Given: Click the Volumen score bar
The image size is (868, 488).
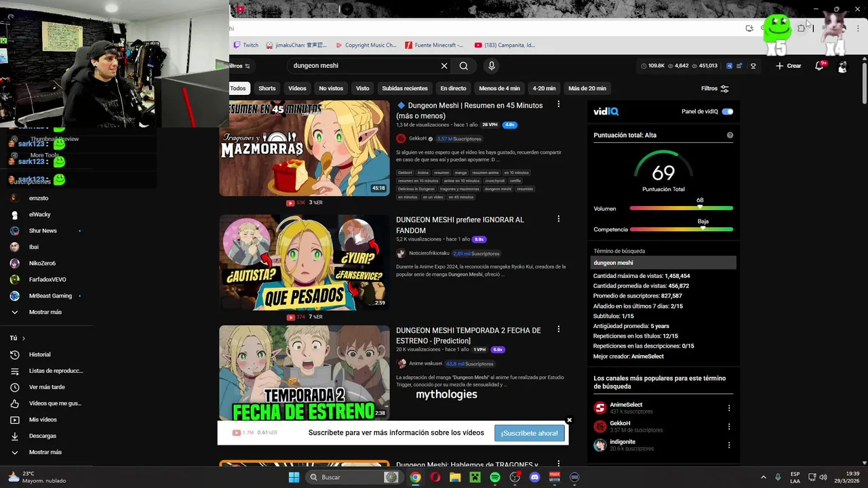Looking at the screenshot, I should pos(682,208).
